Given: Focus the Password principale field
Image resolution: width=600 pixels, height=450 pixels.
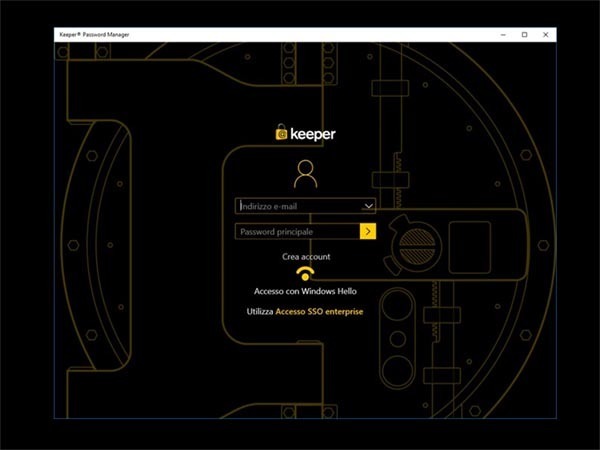Looking at the screenshot, I should click(x=297, y=232).
